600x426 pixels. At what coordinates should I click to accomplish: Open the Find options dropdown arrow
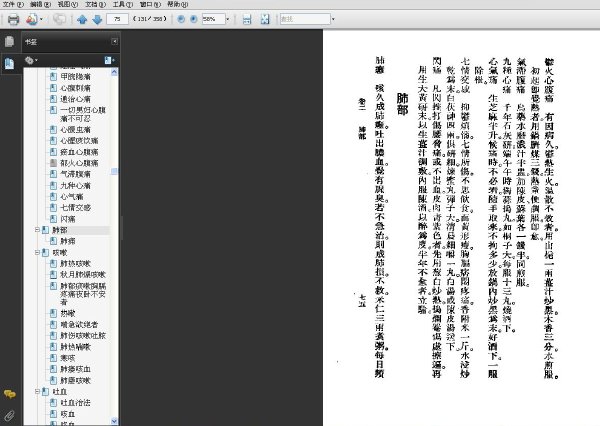(333, 19)
